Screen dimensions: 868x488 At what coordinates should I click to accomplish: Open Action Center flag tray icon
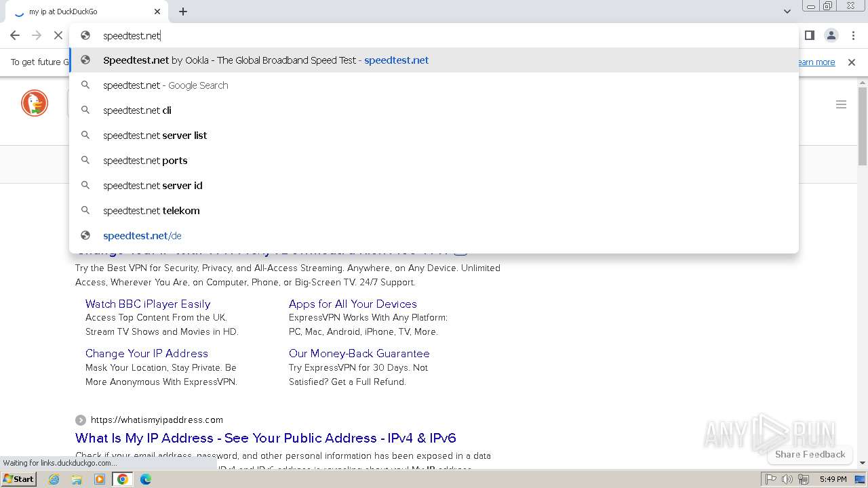(770, 479)
